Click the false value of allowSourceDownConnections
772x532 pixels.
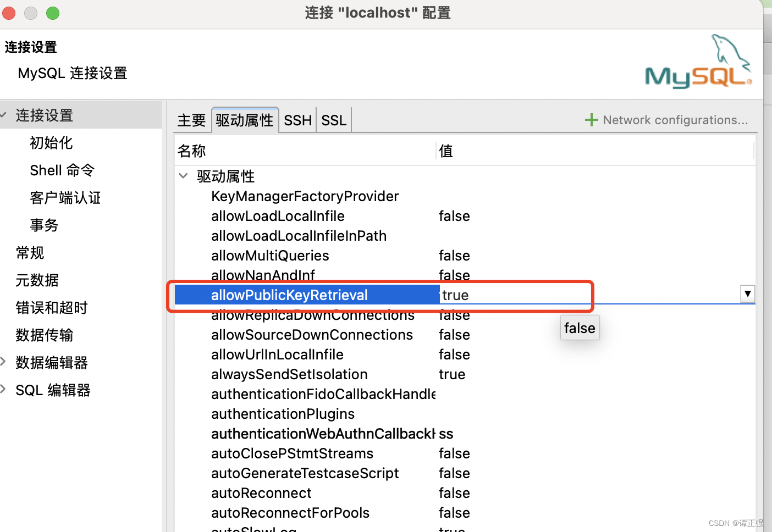pyautogui.click(x=454, y=335)
